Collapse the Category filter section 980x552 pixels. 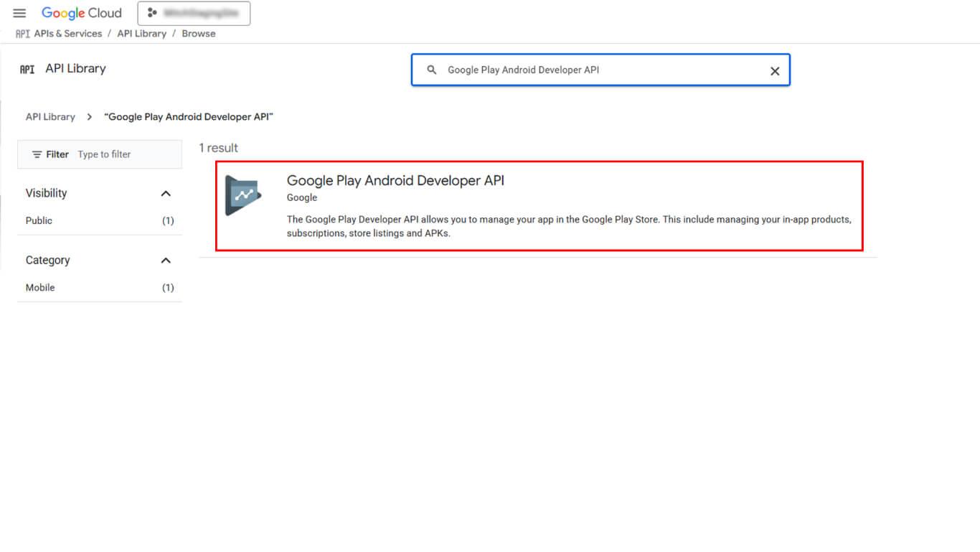click(x=166, y=260)
